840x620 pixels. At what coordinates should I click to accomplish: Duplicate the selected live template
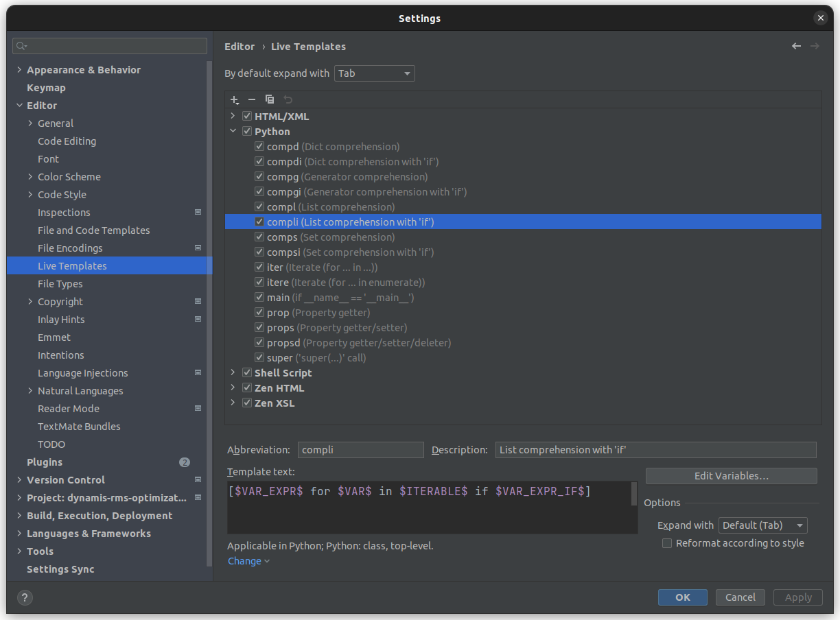pyautogui.click(x=270, y=99)
